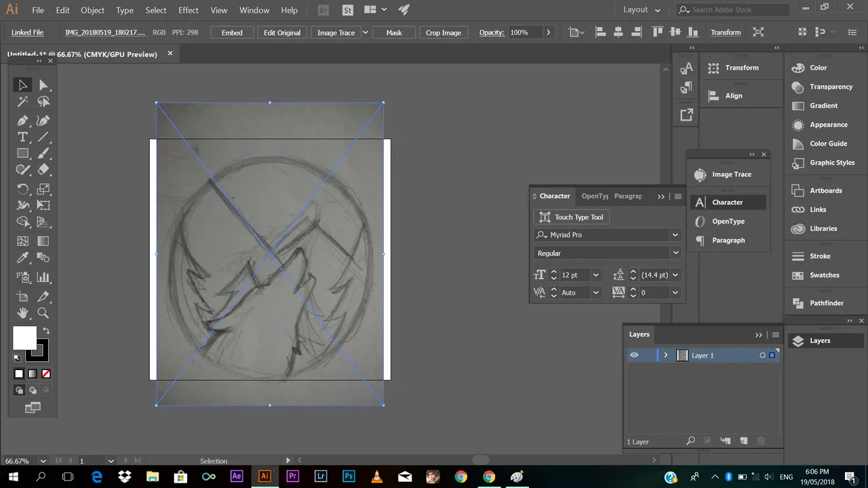868x488 pixels.
Task: Toggle Layer 1 target circle
Action: (x=762, y=355)
